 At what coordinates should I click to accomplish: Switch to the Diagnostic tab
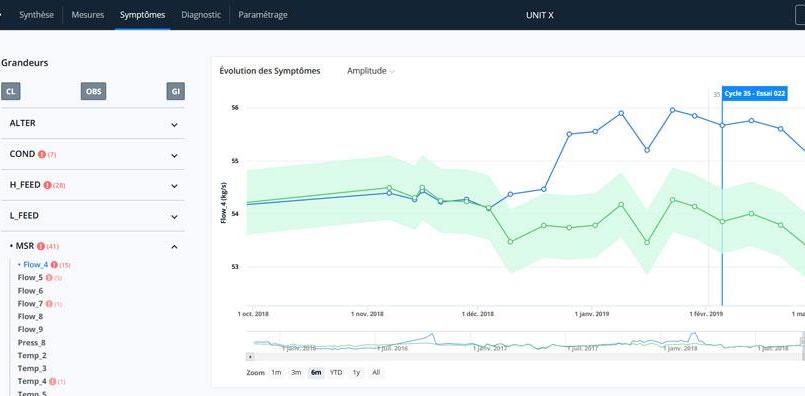click(x=201, y=15)
